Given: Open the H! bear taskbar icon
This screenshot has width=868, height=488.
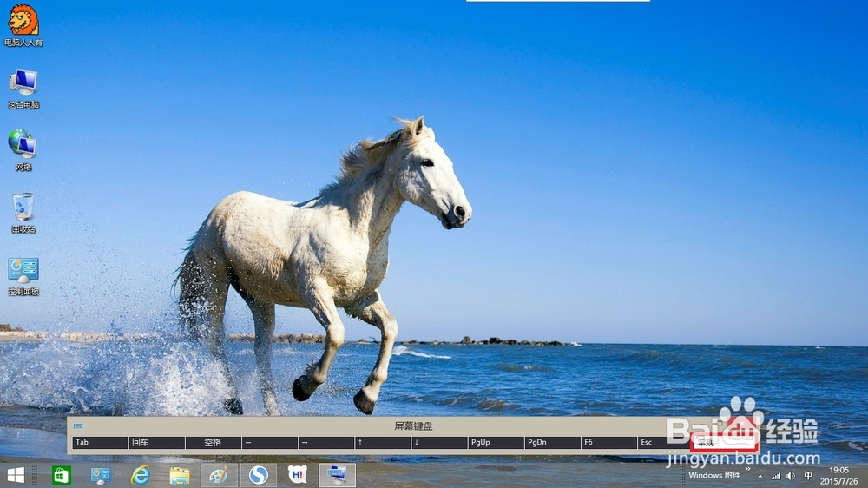Looking at the screenshot, I should [298, 475].
